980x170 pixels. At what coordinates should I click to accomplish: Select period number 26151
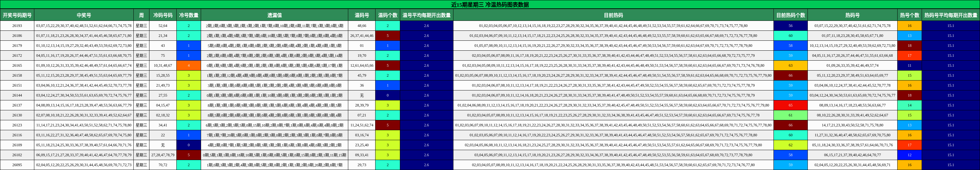point(17,85)
